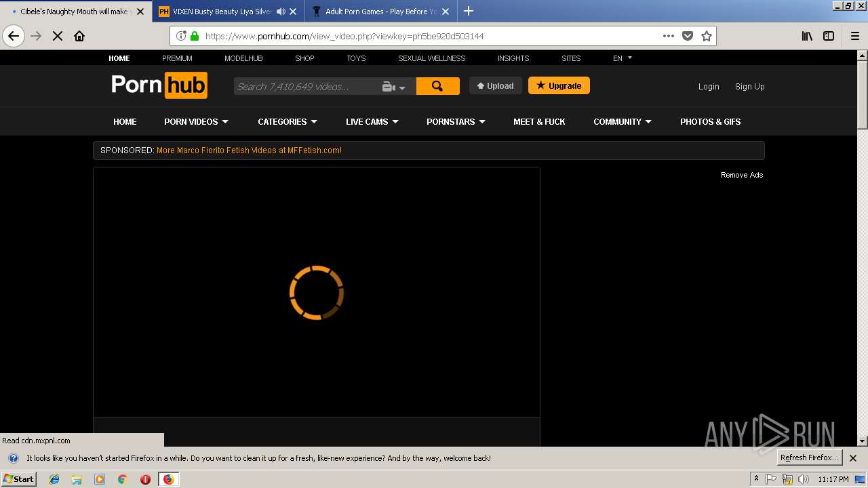Focus the video search input field
Viewport: 868px width, 488px height.
click(x=306, y=86)
